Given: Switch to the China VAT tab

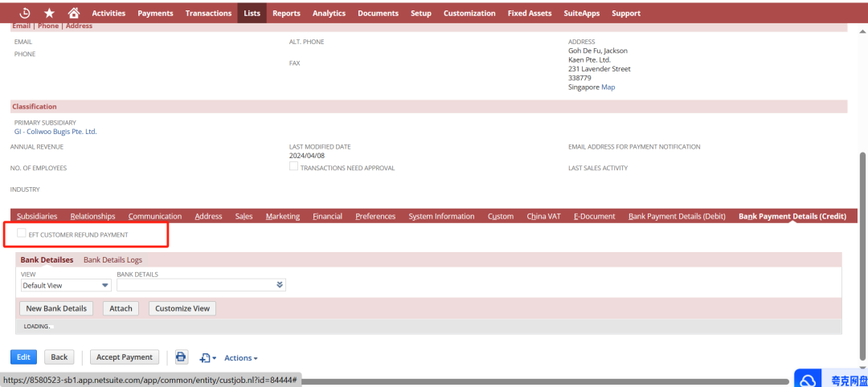Looking at the screenshot, I should 543,216.
